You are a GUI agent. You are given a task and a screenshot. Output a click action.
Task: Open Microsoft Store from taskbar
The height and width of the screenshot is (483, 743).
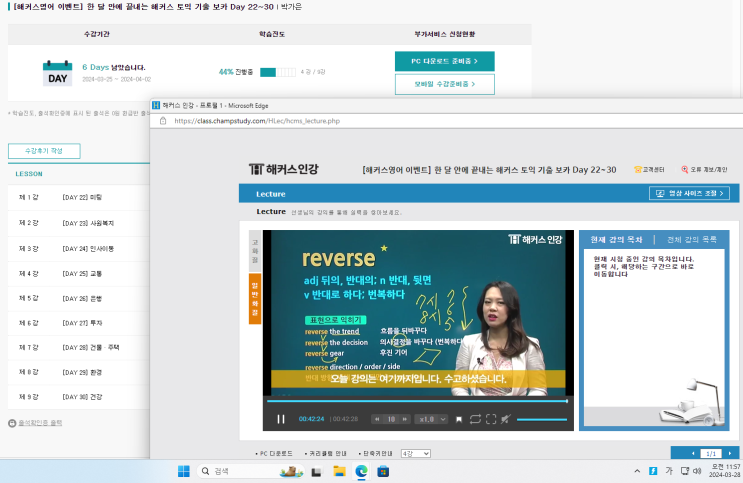pos(383,471)
